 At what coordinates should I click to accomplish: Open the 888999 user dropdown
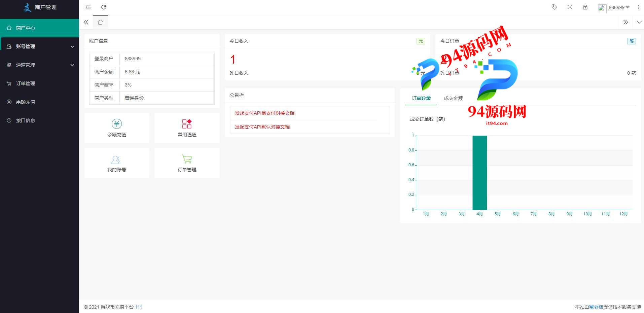tap(619, 7)
